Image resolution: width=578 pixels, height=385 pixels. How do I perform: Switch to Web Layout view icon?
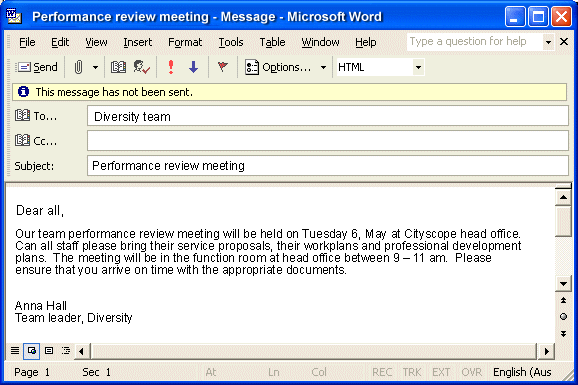point(32,351)
